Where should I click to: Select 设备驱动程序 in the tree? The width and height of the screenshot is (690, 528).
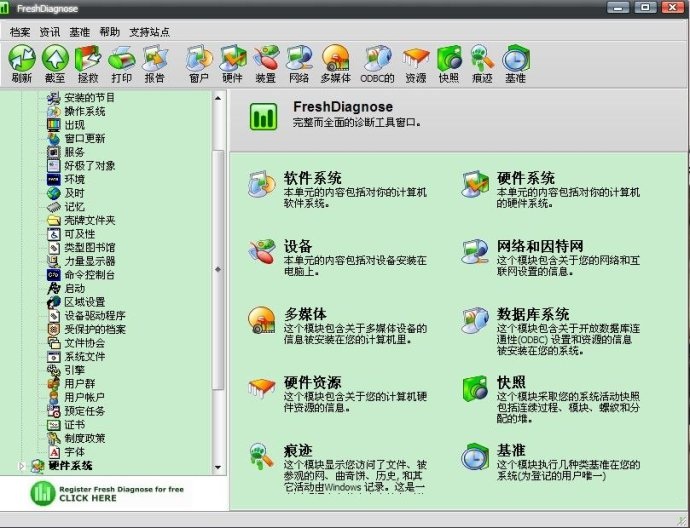[x=95, y=315]
